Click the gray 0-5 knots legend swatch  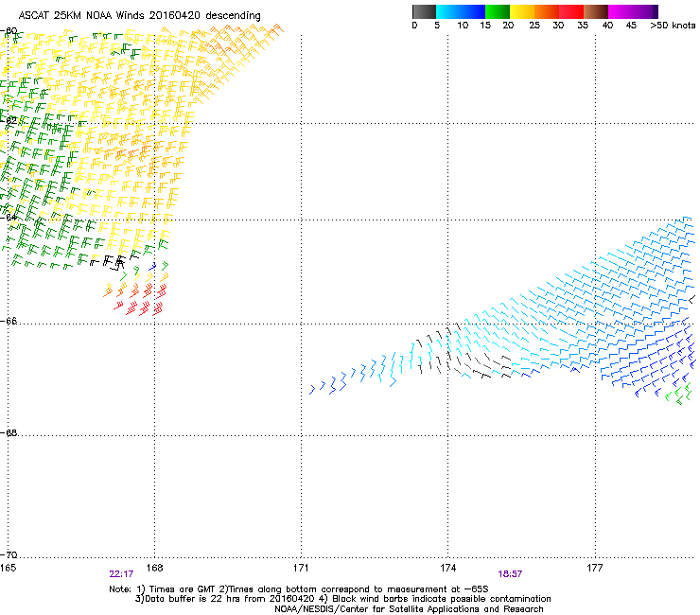click(425, 11)
